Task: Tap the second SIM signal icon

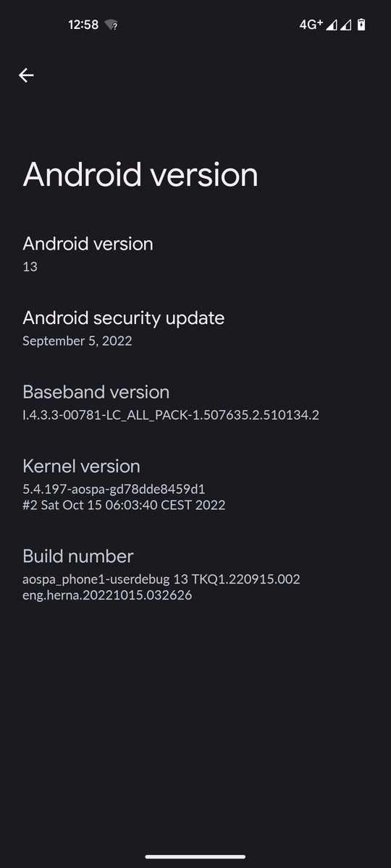Action: pos(345,25)
